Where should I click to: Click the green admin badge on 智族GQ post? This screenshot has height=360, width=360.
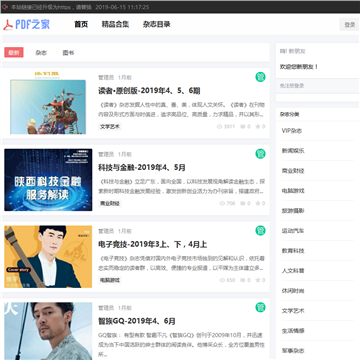tap(260, 307)
